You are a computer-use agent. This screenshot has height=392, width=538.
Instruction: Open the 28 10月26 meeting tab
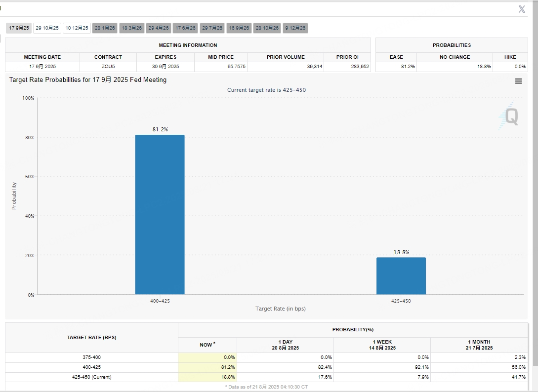[x=267, y=28]
